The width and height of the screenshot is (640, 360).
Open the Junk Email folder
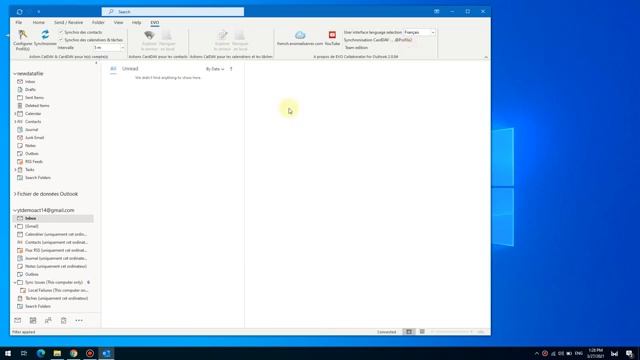(x=34, y=138)
